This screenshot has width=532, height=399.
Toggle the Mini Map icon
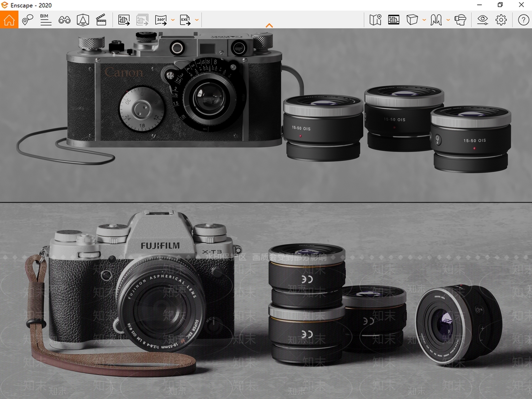point(375,20)
